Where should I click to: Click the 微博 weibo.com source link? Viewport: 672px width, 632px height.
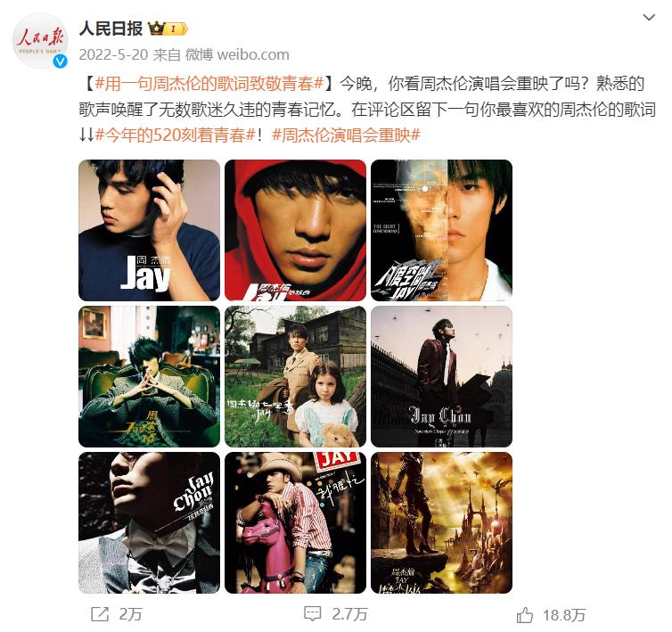click(237, 55)
